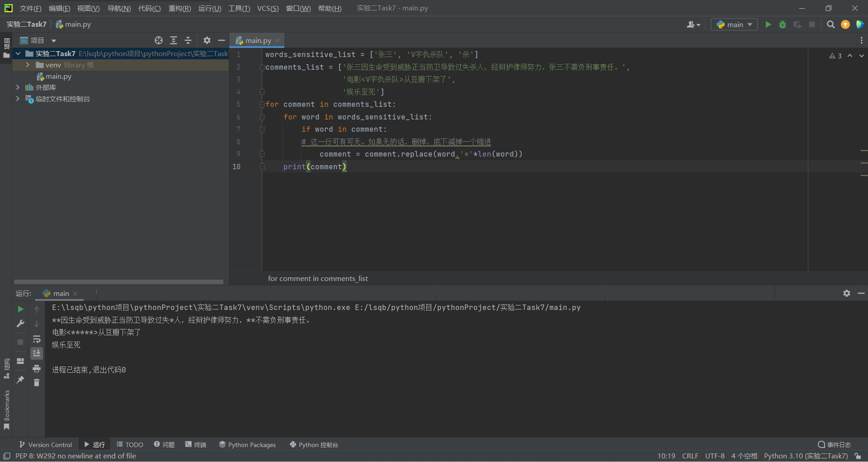Expand the 外部库 node
The image size is (868, 462).
18,87
